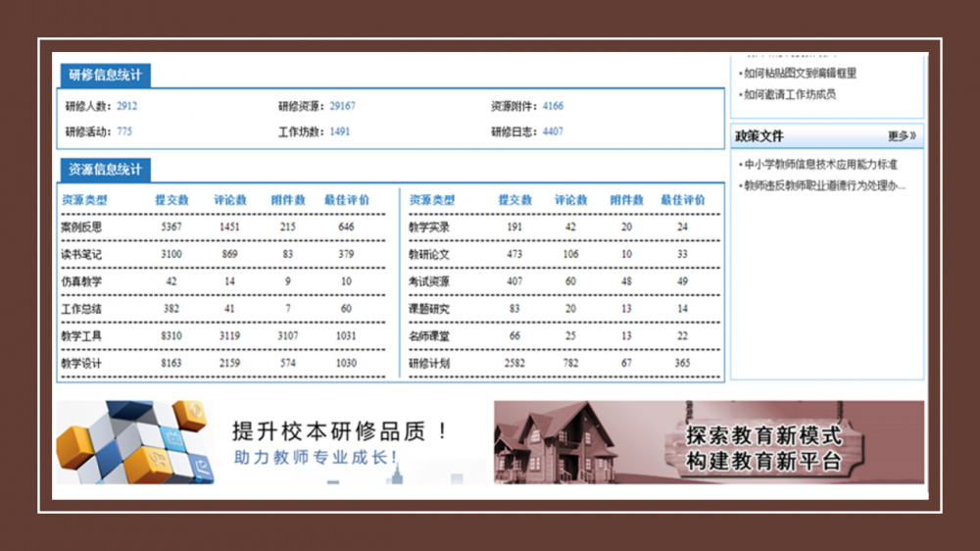
Task: Select the 教学工具 resource type row
Action: click(x=81, y=336)
